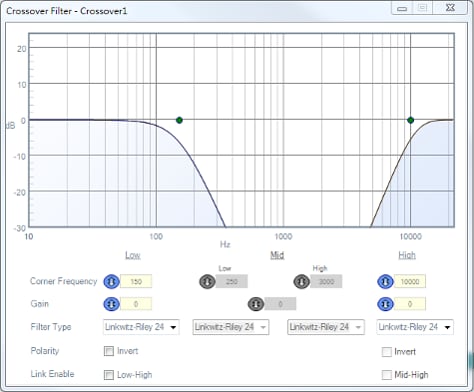
Task: Open the Mid High filter type dropdown
Action: 326,327
